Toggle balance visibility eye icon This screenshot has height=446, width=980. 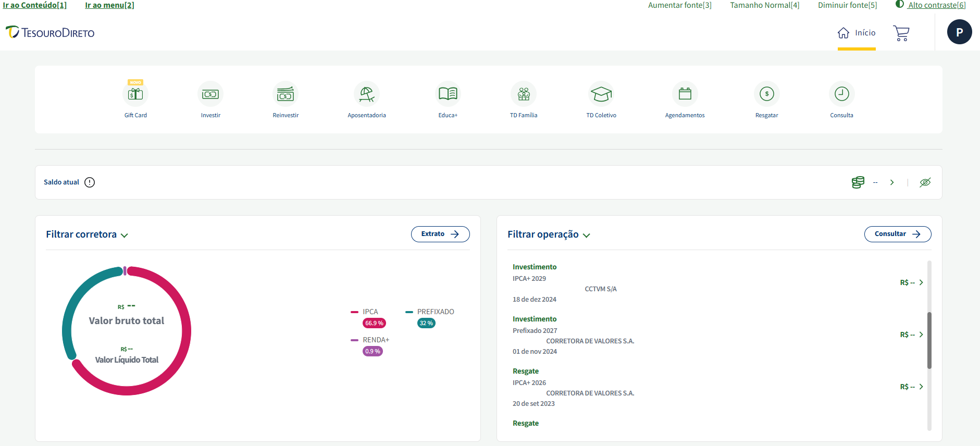coord(925,182)
